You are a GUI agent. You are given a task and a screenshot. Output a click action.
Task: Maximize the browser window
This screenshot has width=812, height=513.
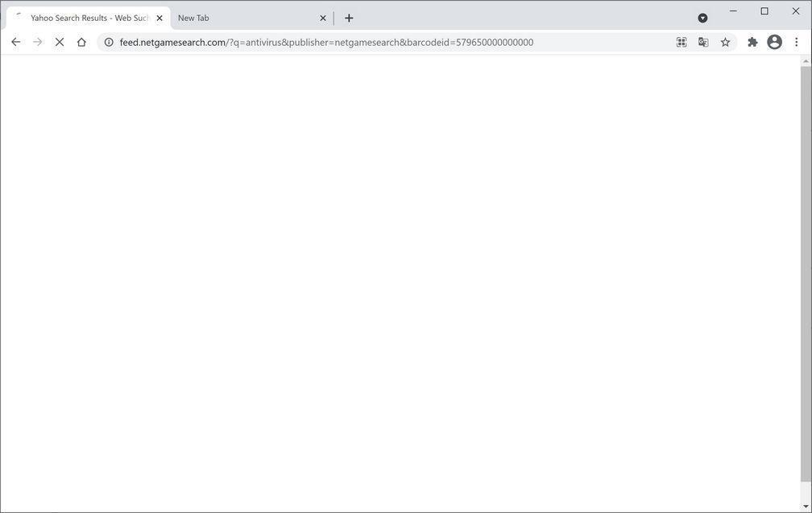(x=764, y=10)
